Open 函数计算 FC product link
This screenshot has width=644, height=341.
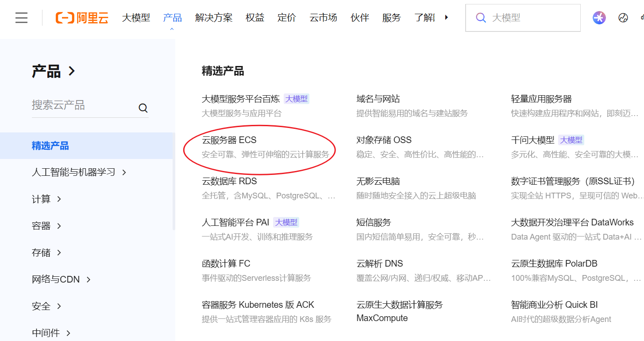point(226,263)
